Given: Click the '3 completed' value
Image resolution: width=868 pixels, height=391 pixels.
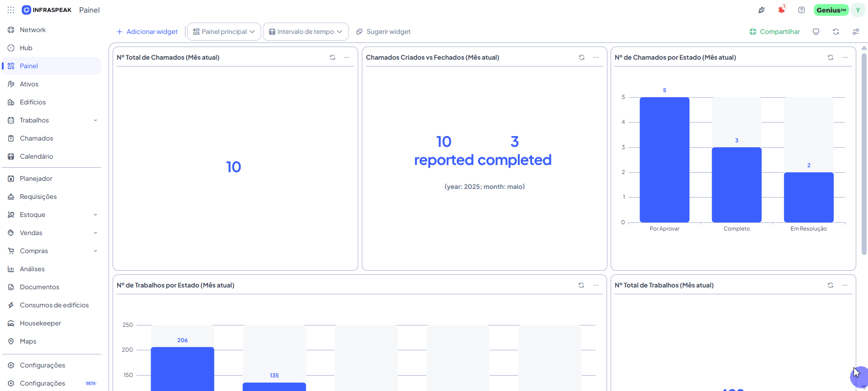Looking at the screenshot, I should click(x=515, y=151).
